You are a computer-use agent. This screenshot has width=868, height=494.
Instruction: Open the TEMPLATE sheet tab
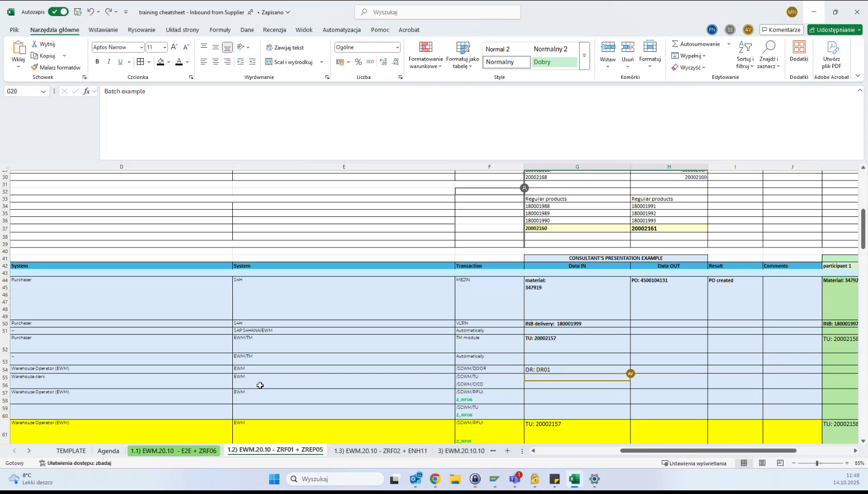[71, 450]
